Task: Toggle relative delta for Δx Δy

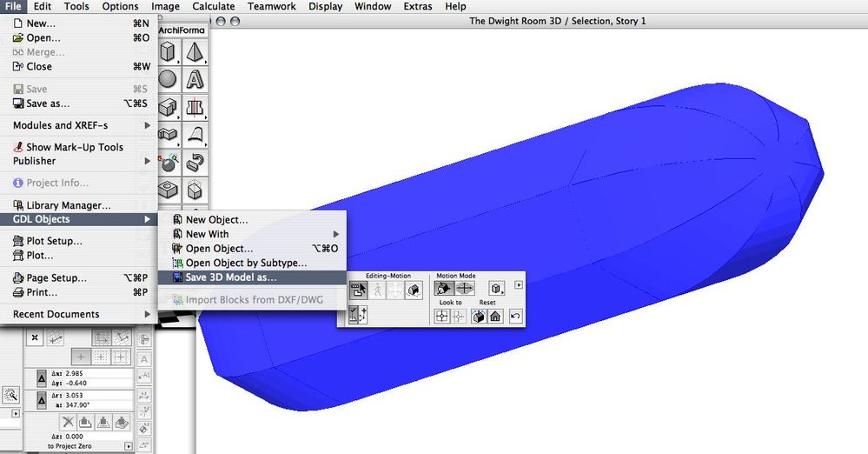Action: (42, 378)
